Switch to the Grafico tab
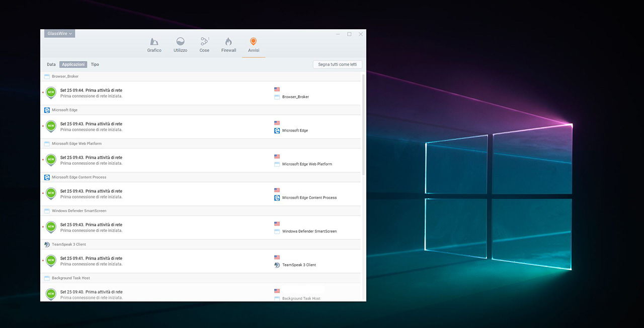 point(154,45)
